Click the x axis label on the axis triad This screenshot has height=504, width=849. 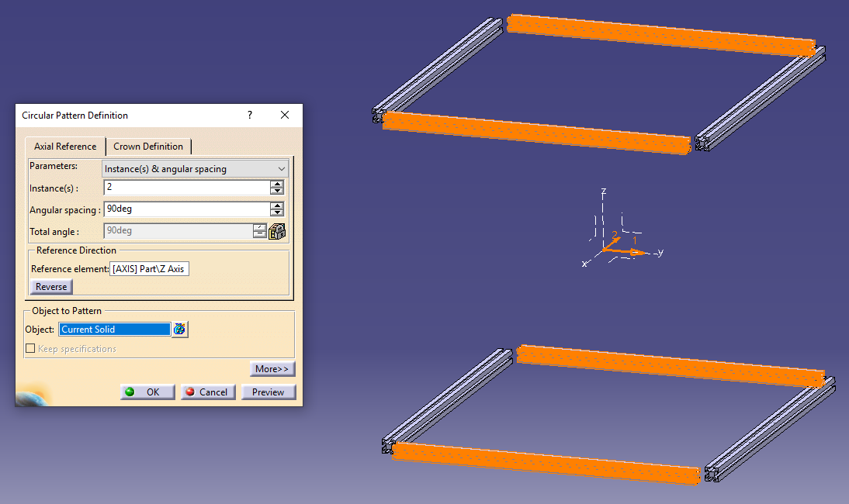pyautogui.click(x=586, y=262)
